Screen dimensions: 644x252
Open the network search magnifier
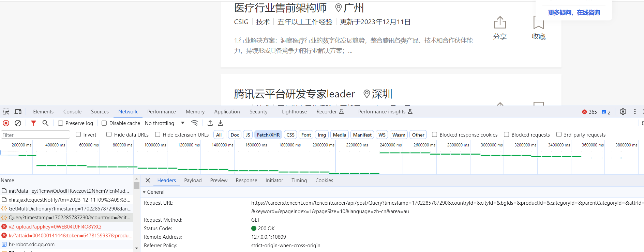[45, 123]
